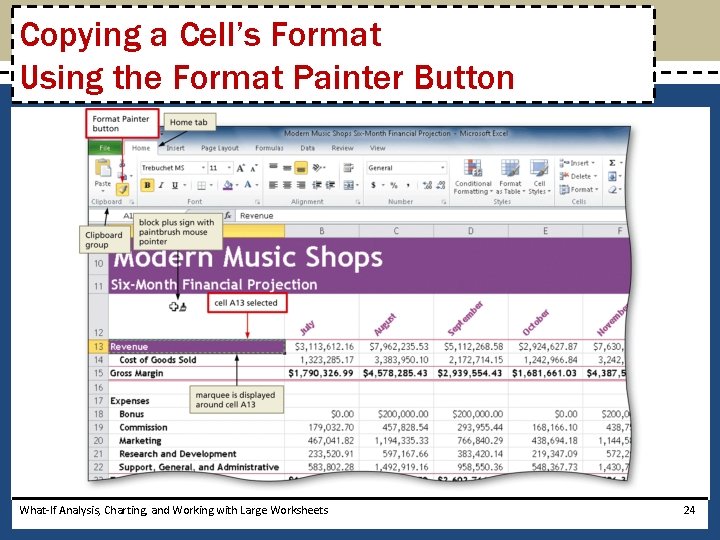Click the Increase Indent icon
This screenshot has height=540, width=720.
coord(330,185)
